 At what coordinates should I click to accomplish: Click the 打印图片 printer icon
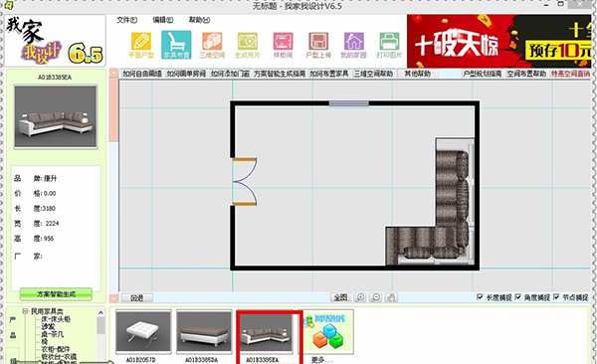pyautogui.click(x=389, y=45)
